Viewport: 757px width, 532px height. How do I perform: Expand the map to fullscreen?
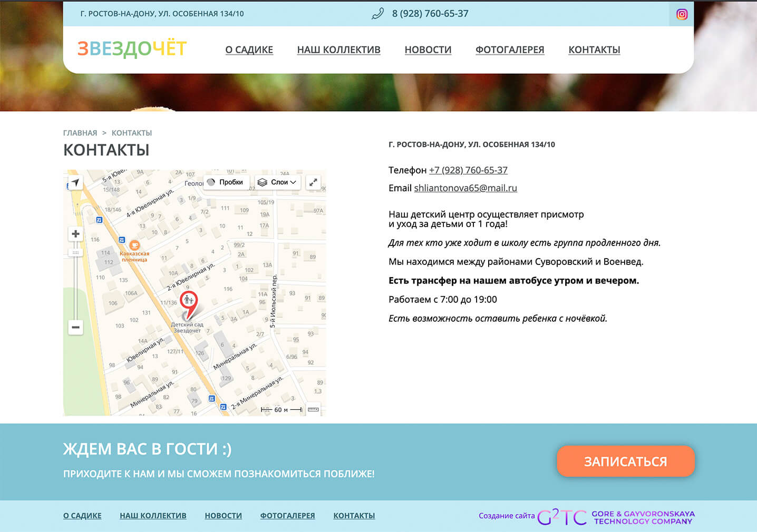pos(313,182)
